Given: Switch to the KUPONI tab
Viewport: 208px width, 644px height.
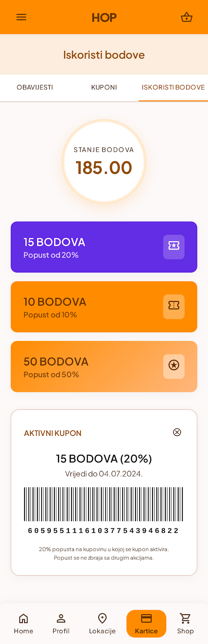Looking at the screenshot, I should [104, 87].
